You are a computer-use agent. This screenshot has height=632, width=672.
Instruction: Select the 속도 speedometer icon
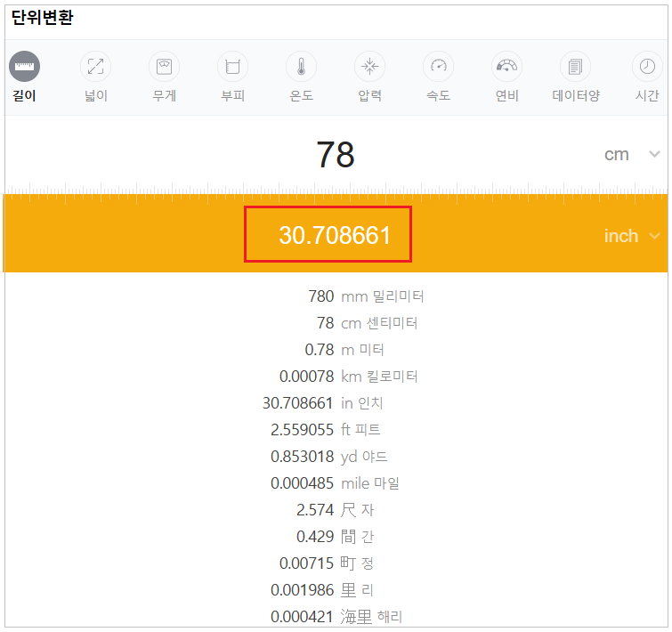(x=439, y=67)
